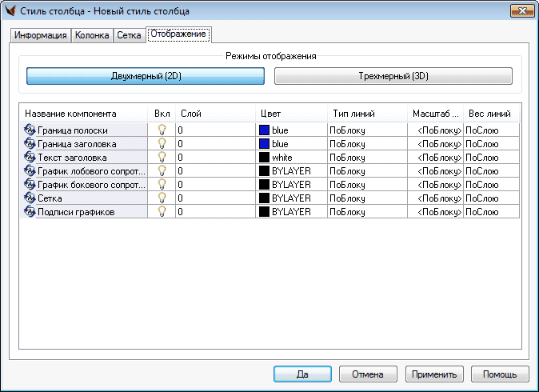Viewport: 539px width, 392px height.
Task: Click the application icon in the title bar
Action: pyautogui.click(x=10, y=10)
